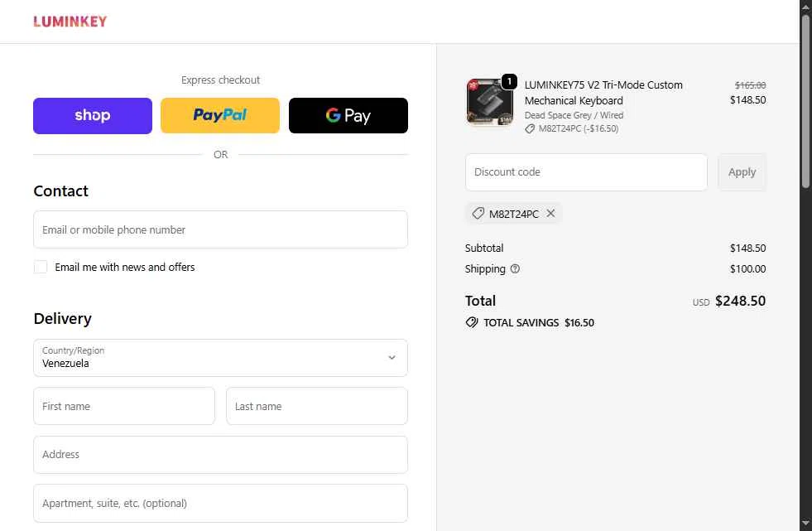Pay with PayPal button
812x531 pixels.
click(220, 115)
